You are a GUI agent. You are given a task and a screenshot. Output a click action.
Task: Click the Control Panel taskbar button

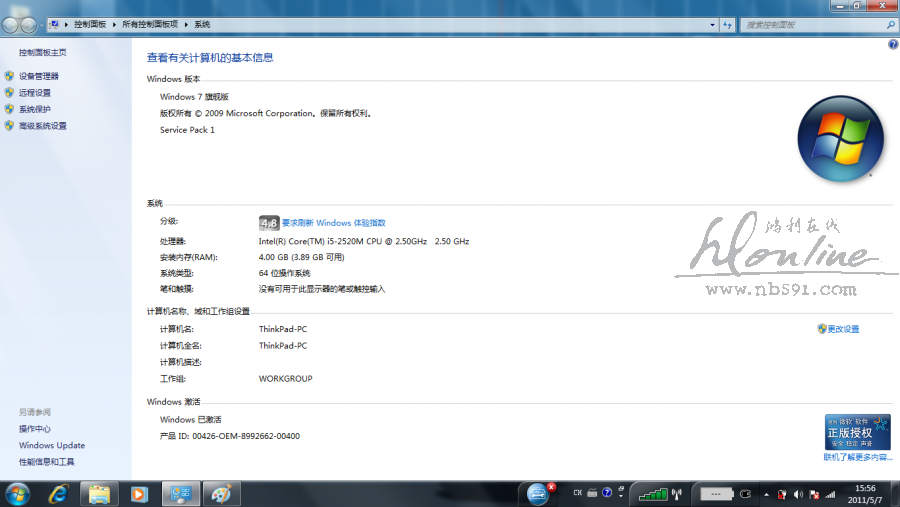(x=180, y=494)
